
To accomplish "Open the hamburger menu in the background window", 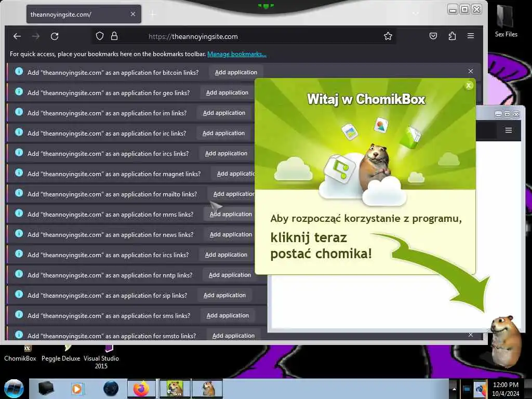I will point(508,130).
